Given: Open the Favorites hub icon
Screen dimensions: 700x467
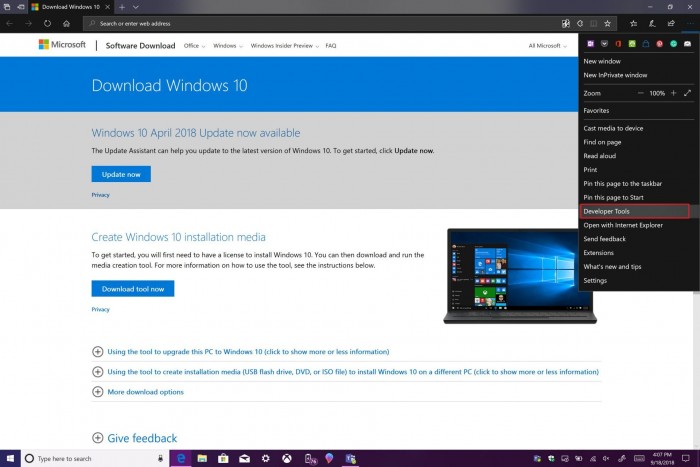Looking at the screenshot, I should click(x=633, y=24).
